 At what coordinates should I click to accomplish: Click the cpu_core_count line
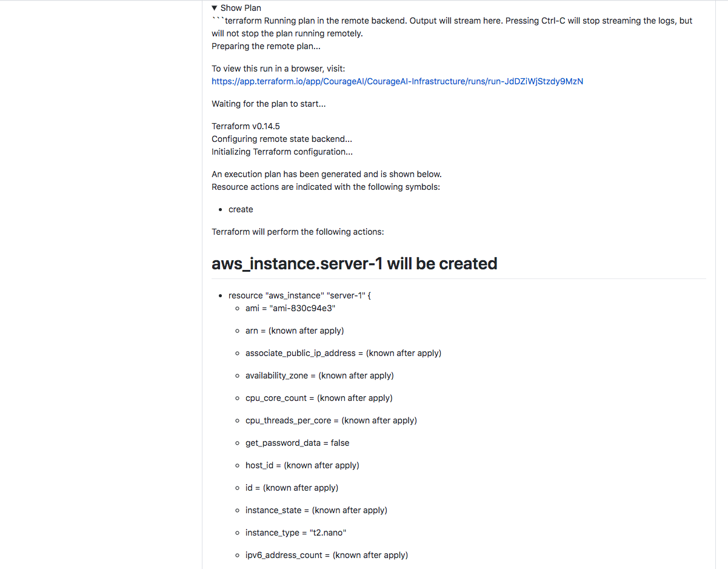(319, 398)
